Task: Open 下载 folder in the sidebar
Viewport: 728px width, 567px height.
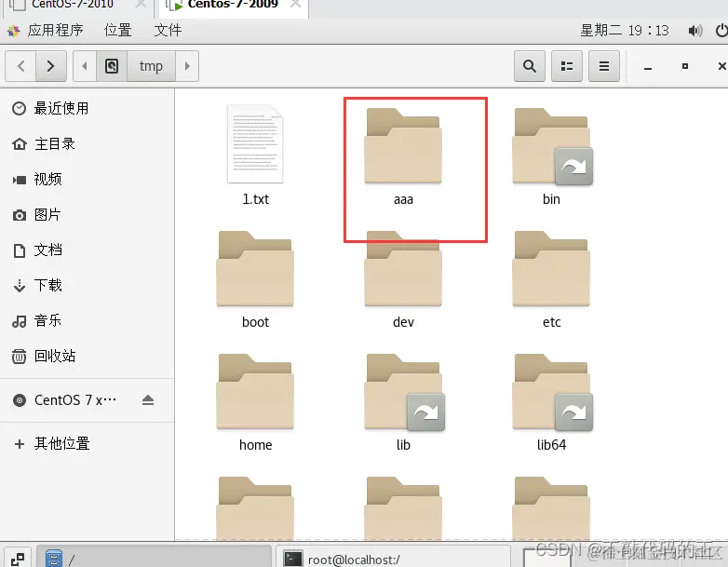Action: point(88,285)
